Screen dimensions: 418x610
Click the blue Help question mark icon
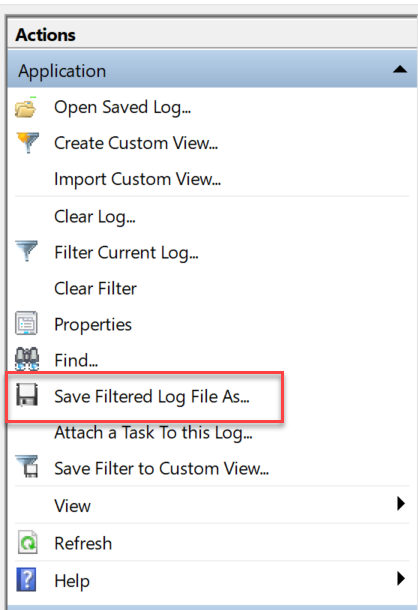click(x=26, y=579)
